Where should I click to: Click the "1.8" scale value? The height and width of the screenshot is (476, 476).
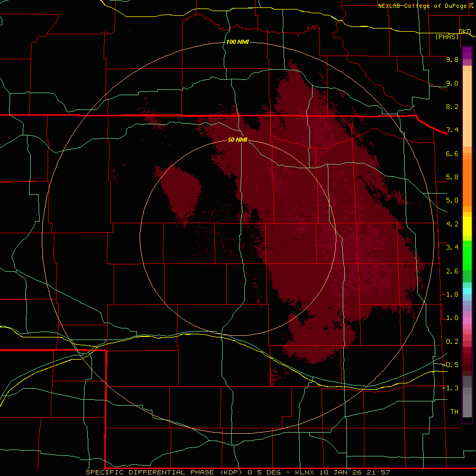(x=452, y=295)
